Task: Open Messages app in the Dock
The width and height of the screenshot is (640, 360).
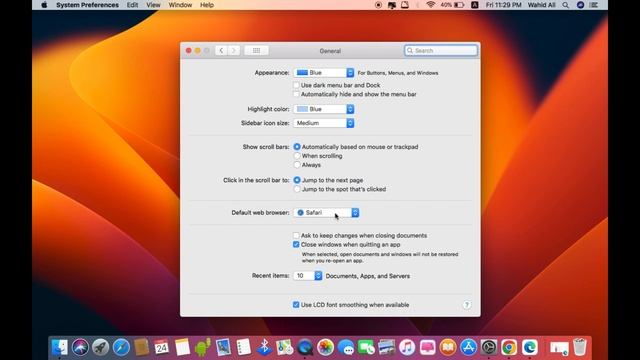Action: (346, 347)
